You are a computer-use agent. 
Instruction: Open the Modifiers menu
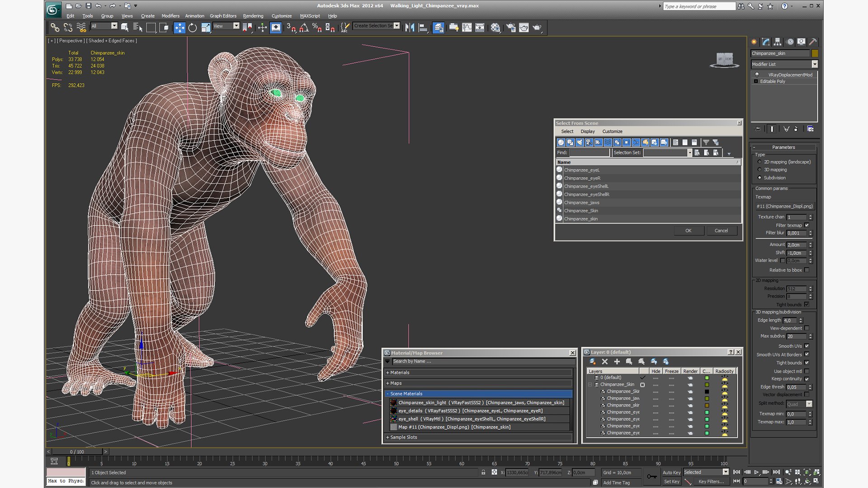170,16
